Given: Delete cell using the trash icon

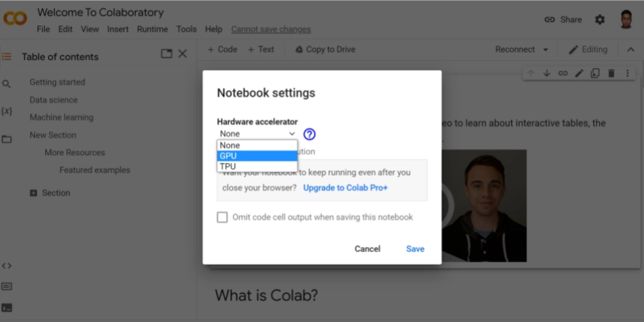Looking at the screenshot, I should (611, 73).
